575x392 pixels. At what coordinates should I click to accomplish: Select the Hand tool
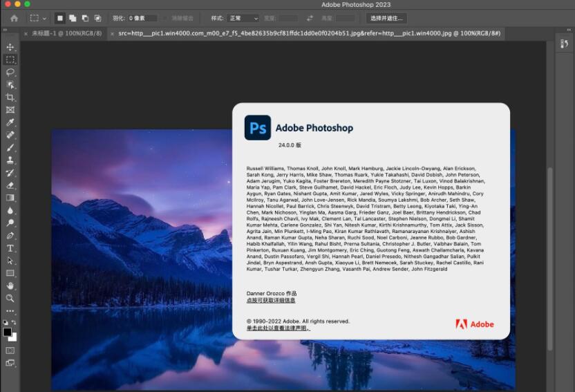tap(10, 286)
